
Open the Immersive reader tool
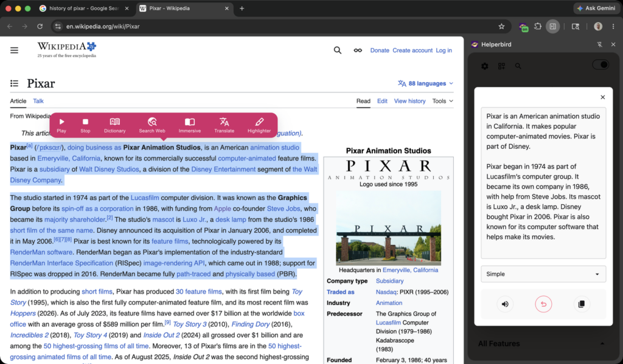[x=190, y=125]
